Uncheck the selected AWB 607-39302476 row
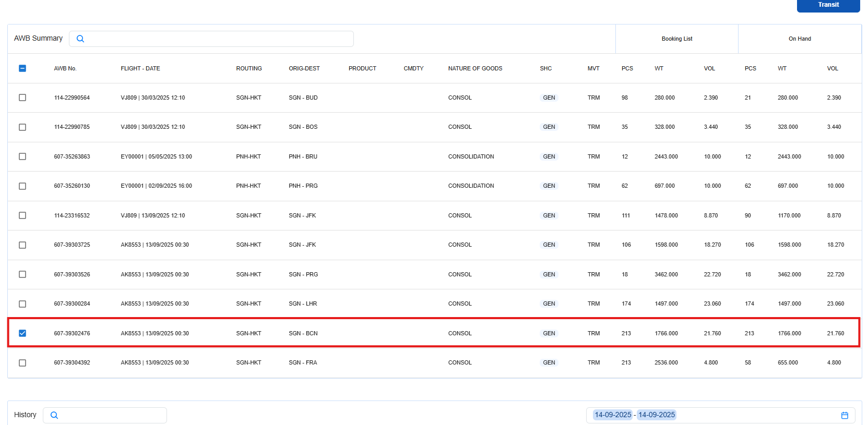This screenshot has height=425, width=868. click(x=22, y=333)
